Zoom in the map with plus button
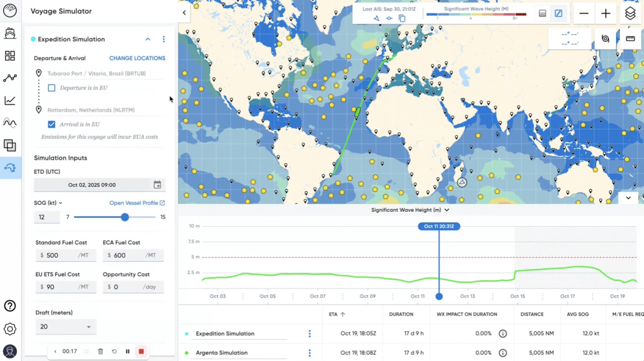Image resolution: width=644 pixels, height=361 pixels. (x=606, y=13)
